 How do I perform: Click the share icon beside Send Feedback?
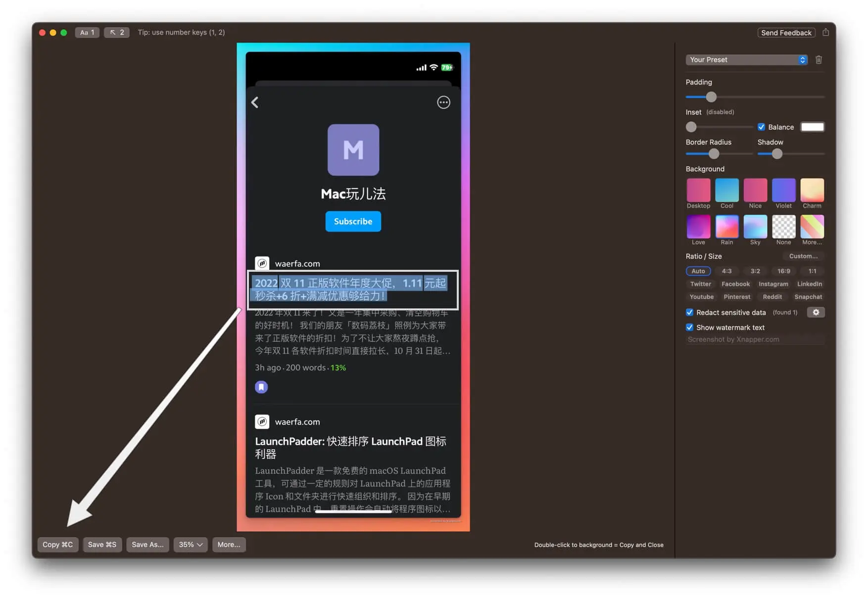[825, 33]
